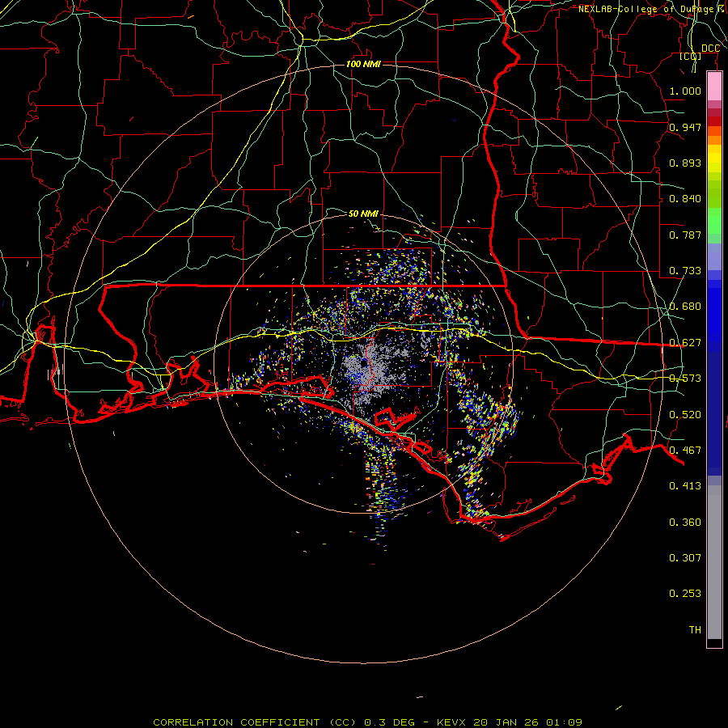Click the DCC product label
The width and height of the screenshot is (728, 728).
pos(710,49)
